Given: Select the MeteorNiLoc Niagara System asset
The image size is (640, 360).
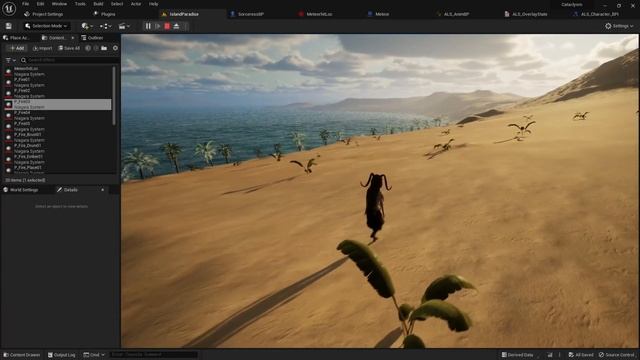Looking at the screenshot, I should 58,71.
